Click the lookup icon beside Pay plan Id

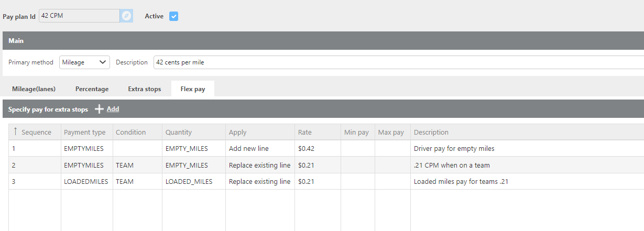(x=126, y=16)
